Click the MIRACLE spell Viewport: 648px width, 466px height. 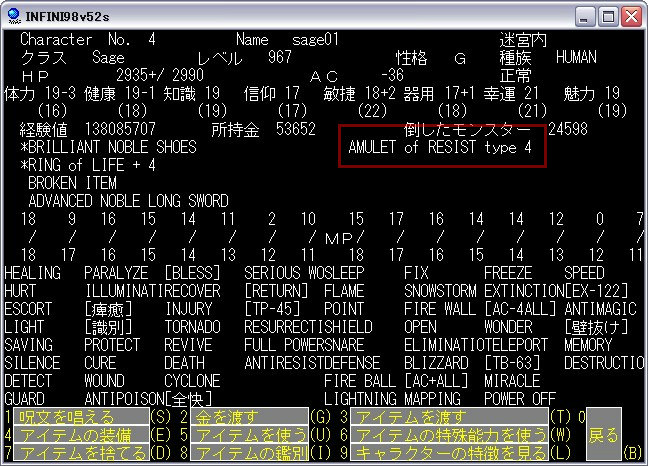pyautogui.click(x=512, y=381)
